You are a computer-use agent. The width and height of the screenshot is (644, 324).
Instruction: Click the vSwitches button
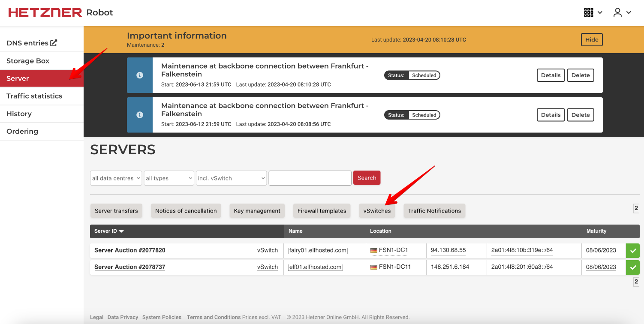pos(377,211)
